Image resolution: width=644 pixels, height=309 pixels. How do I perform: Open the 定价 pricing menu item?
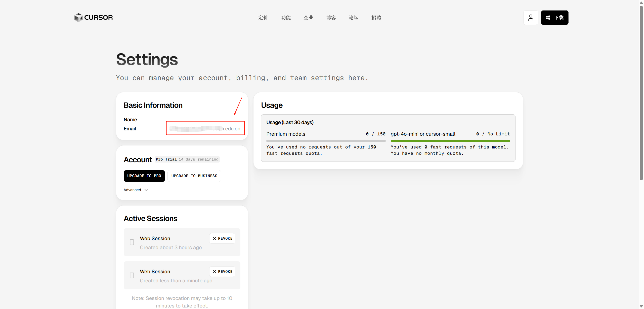[263, 18]
